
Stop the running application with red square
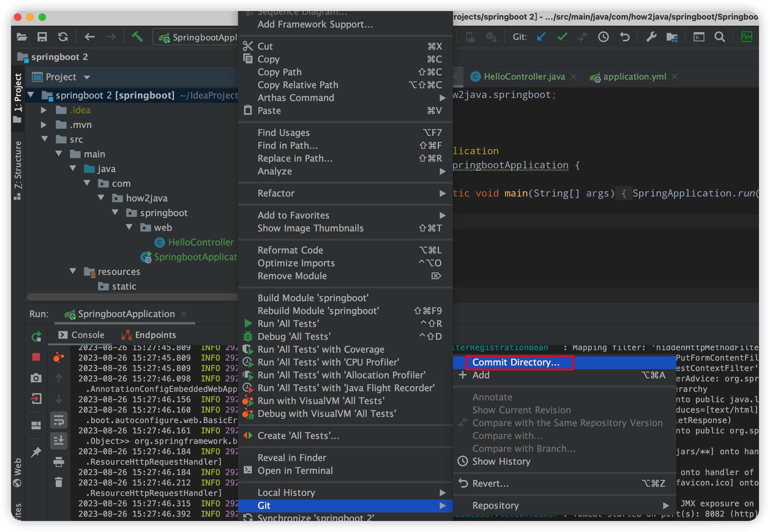(x=36, y=357)
